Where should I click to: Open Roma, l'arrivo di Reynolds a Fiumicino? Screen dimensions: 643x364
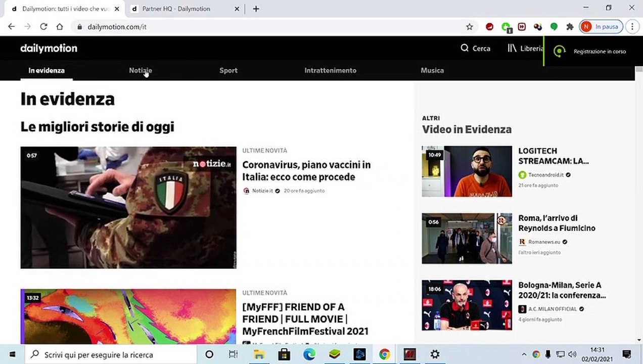[557, 223]
